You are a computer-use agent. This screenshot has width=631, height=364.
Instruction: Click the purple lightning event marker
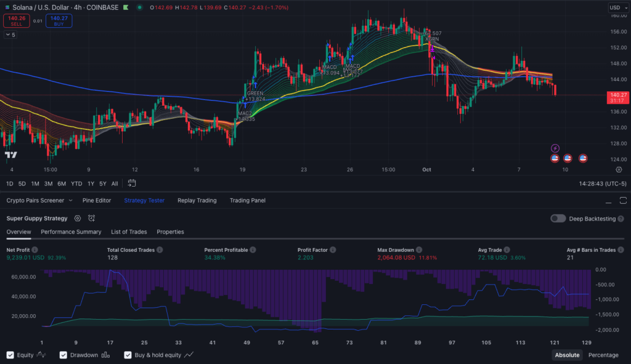click(x=555, y=148)
